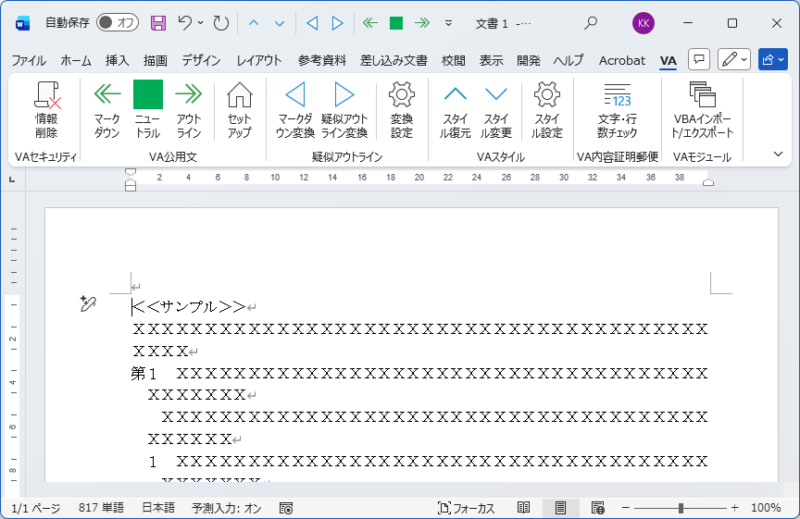Click the 情報削除 icon in VAセキュリティ
This screenshot has width=800, height=519.
pos(46,109)
